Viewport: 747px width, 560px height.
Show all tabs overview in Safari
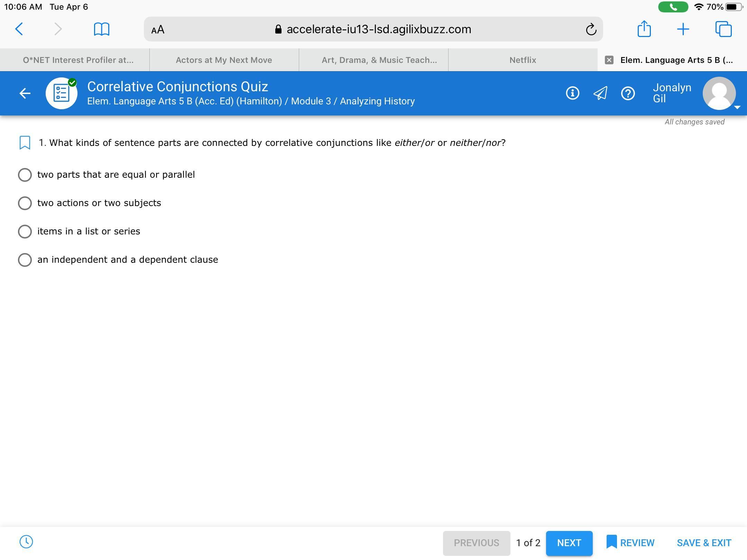pyautogui.click(x=723, y=29)
